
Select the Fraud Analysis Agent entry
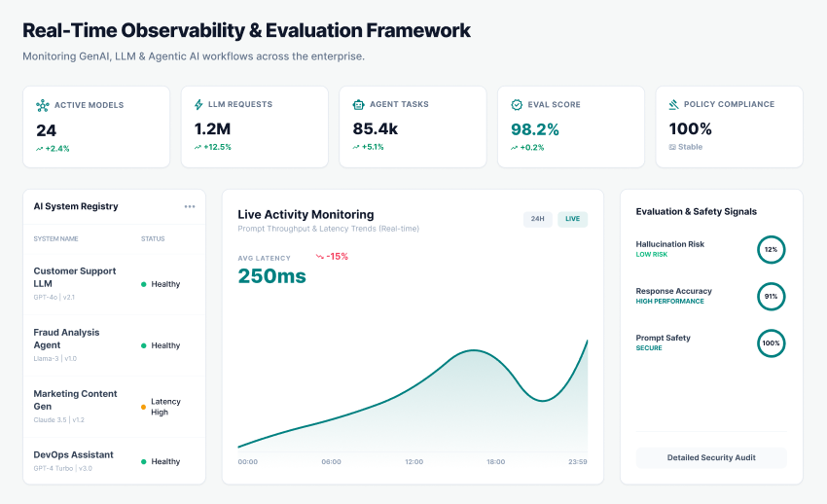[66, 339]
